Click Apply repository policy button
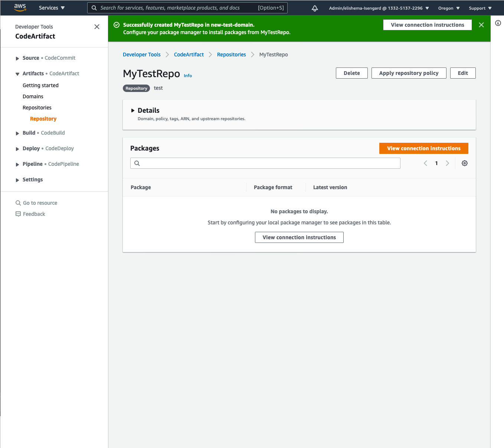The image size is (504, 448). (409, 73)
